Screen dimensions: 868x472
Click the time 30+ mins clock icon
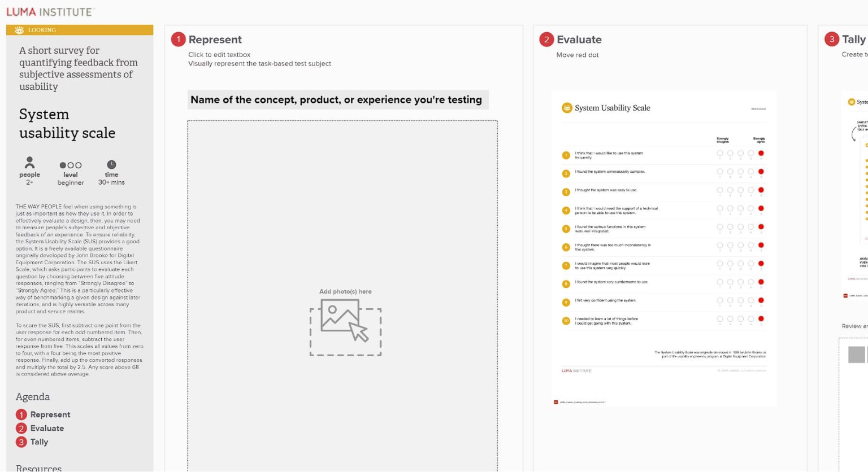111,165
